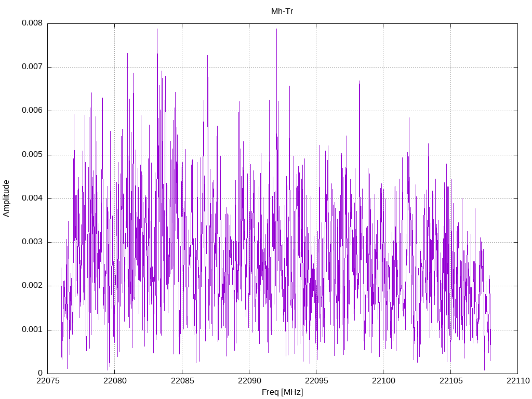Click the 0 y-axis tick label
Screen dimensions: 532x399
(41, 373)
